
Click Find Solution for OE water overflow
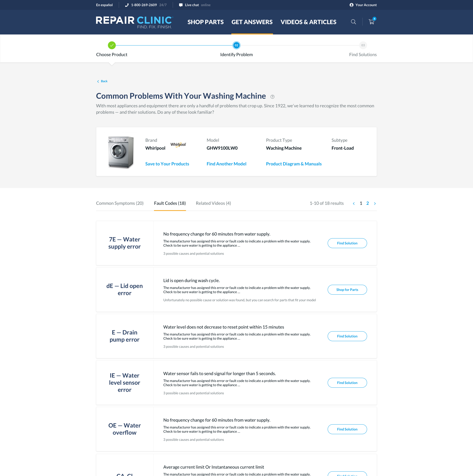[x=347, y=429]
